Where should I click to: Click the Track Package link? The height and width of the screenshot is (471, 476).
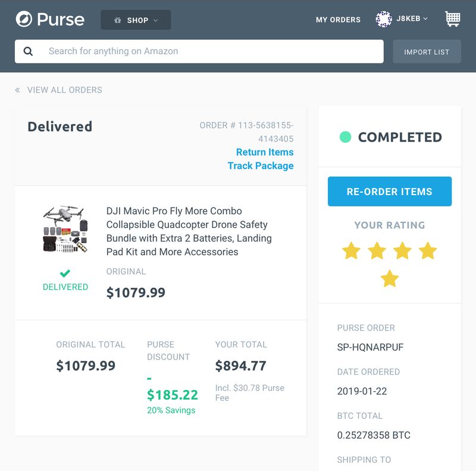coord(261,166)
